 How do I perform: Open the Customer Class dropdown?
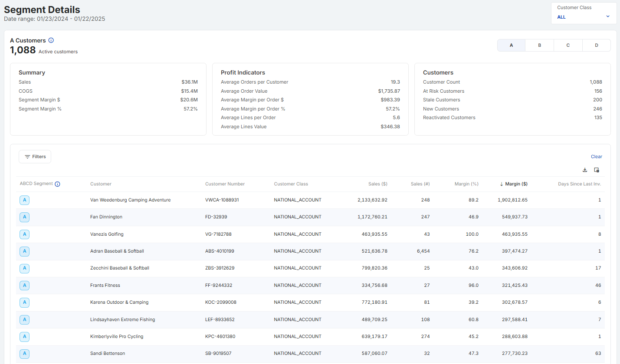tap(584, 13)
